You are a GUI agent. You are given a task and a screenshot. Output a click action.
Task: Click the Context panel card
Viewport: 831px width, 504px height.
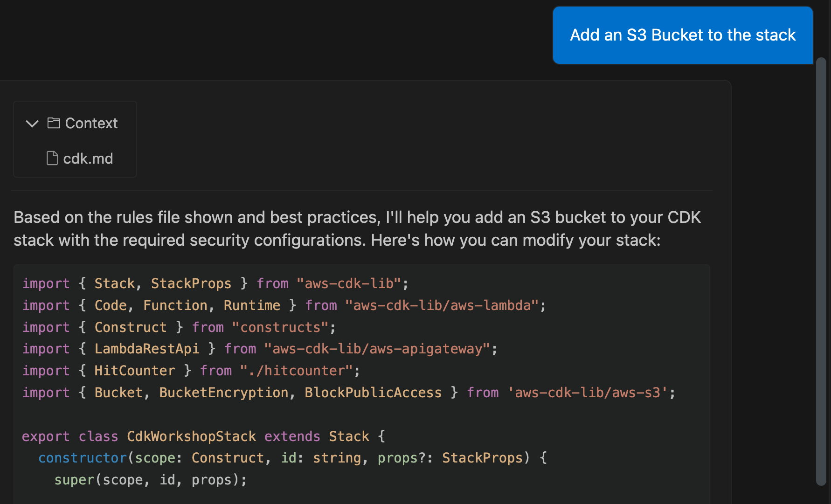tap(75, 139)
